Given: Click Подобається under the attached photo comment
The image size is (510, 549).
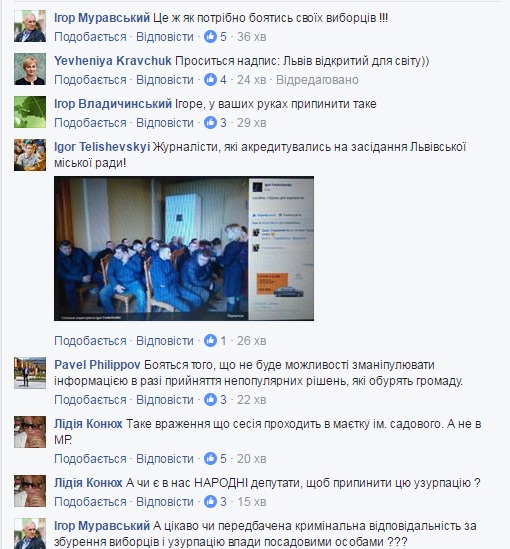Looking at the screenshot, I should [90, 341].
